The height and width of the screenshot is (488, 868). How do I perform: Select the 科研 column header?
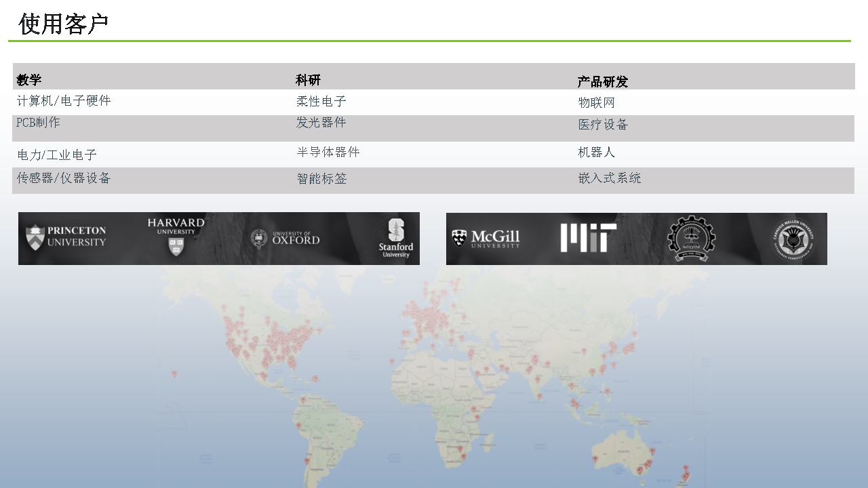[308, 80]
